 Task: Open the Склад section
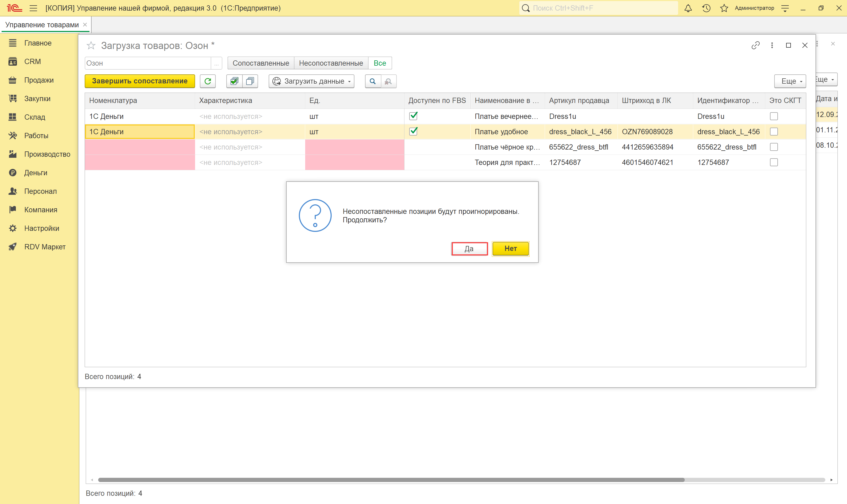pyautogui.click(x=35, y=117)
